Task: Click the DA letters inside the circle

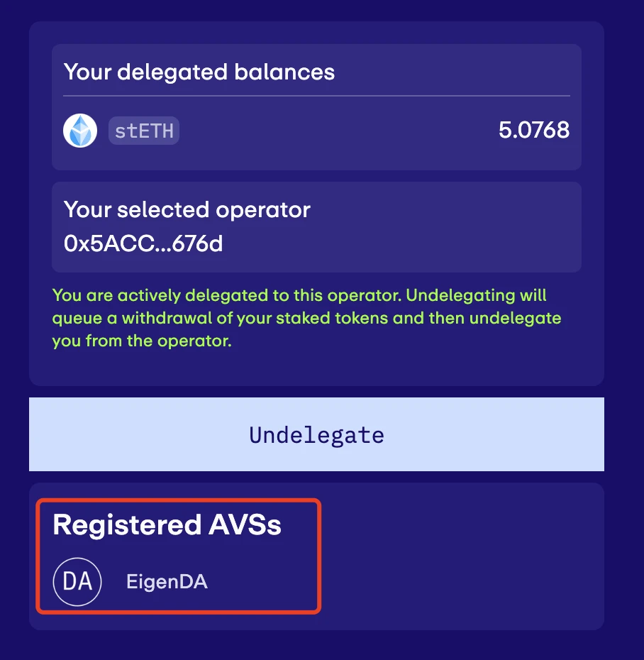Action: point(77,582)
